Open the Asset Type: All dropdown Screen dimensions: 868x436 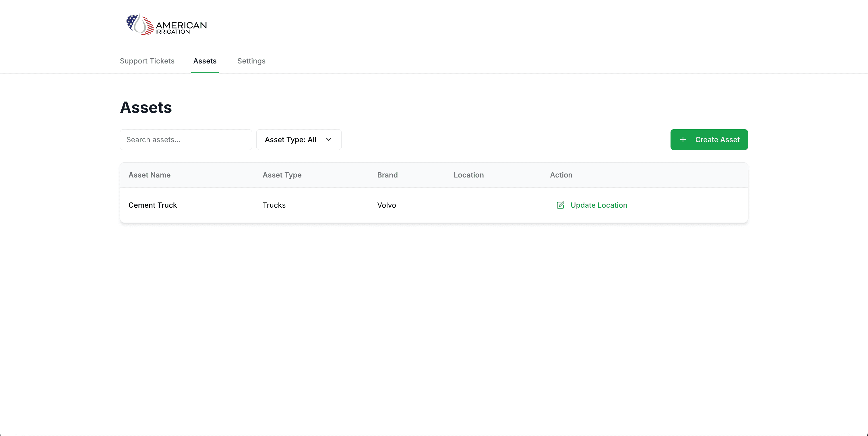tap(298, 140)
